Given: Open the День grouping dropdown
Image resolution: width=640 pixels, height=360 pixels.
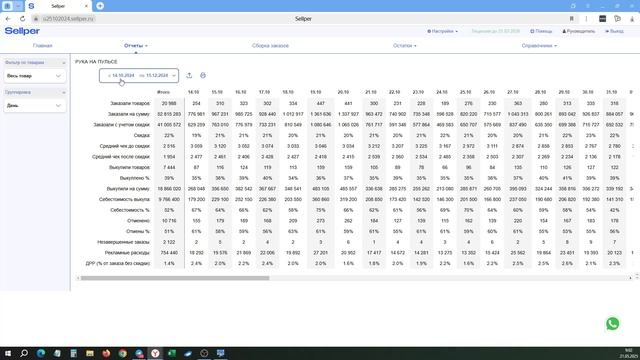Looking at the screenshot, I should click(x=35, y=106).
